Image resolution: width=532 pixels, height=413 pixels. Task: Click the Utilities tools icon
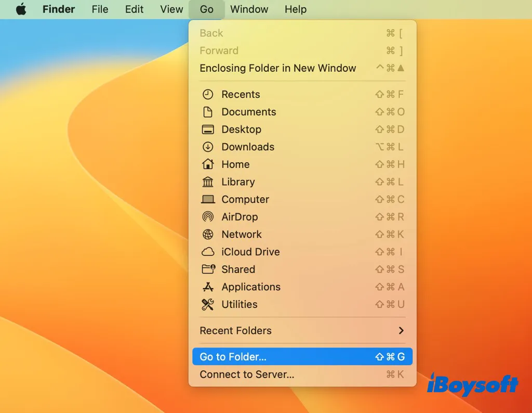tap(208, 304)
